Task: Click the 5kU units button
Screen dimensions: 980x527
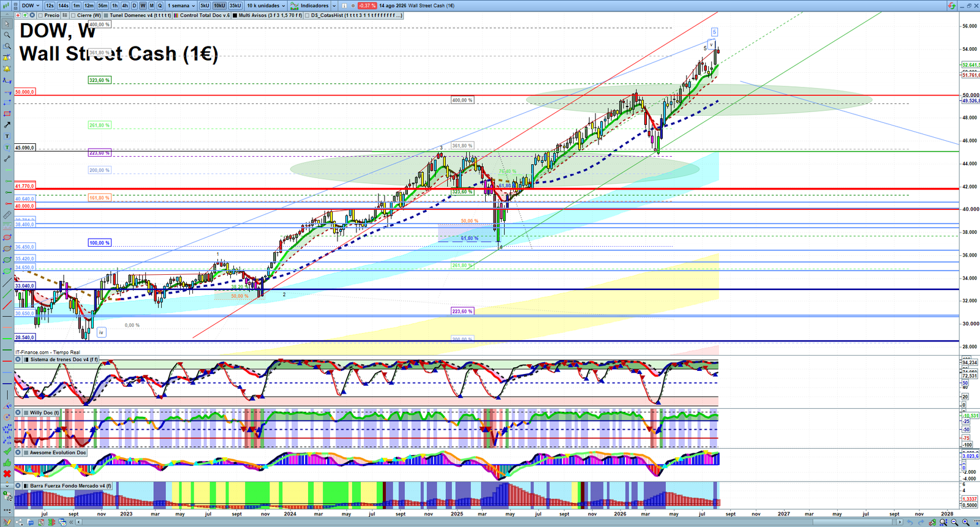Action: 205,6
